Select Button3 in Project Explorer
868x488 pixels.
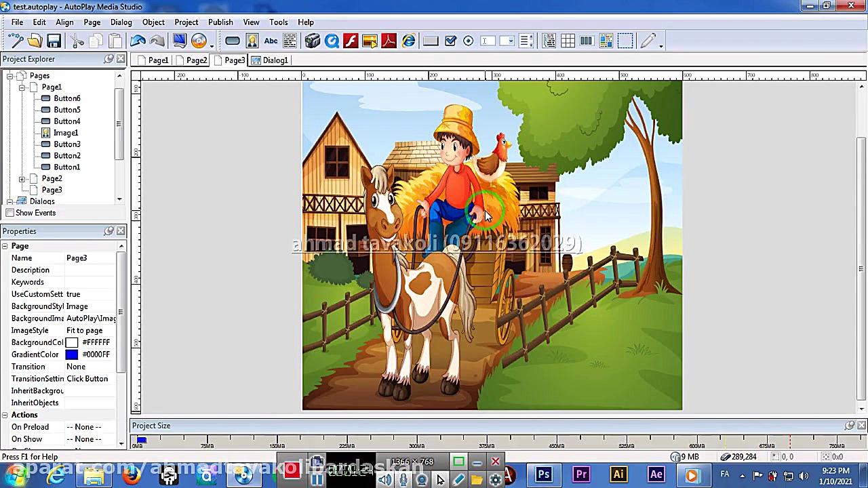(66, 144)
